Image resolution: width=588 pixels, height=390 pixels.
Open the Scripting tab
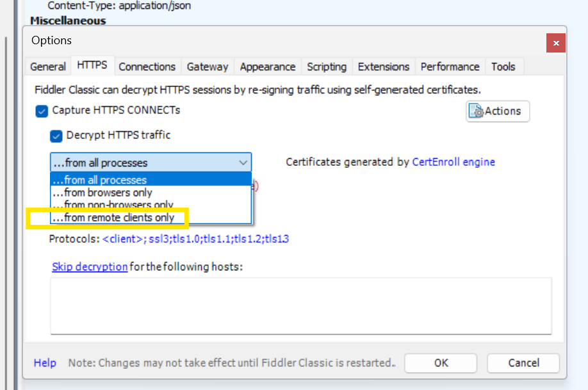[x=327, y=67]
